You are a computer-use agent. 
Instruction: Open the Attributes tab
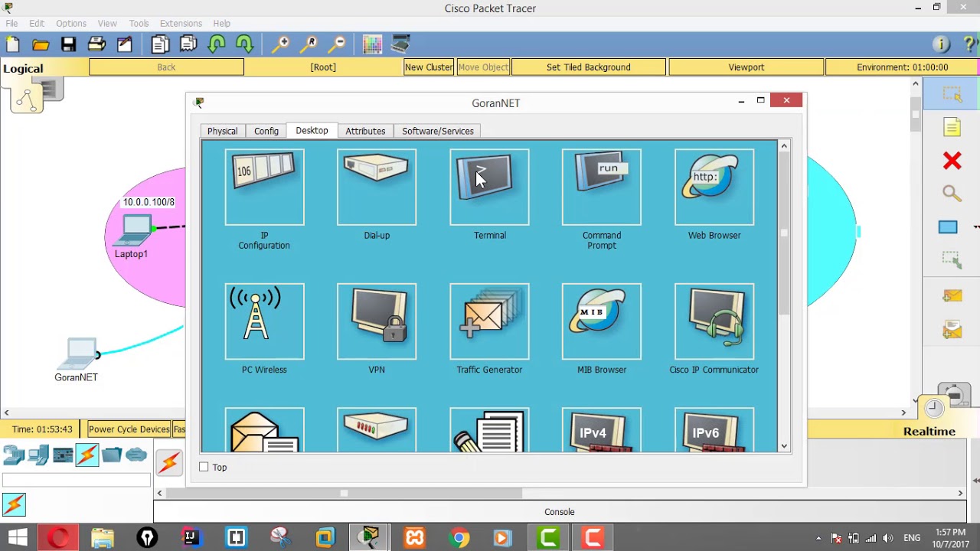click(365, 131)
